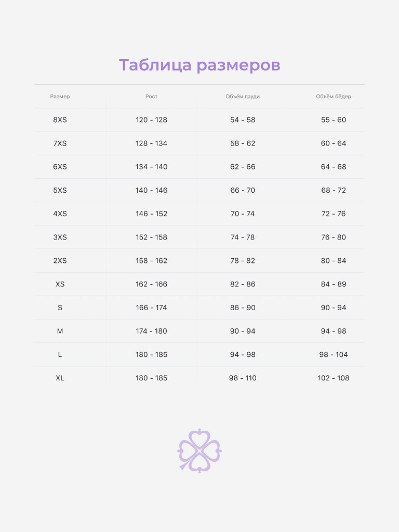The height and width of the screenshot is (532, 399).
Task: Select the XL size label
Action: (x=60, y=378)
